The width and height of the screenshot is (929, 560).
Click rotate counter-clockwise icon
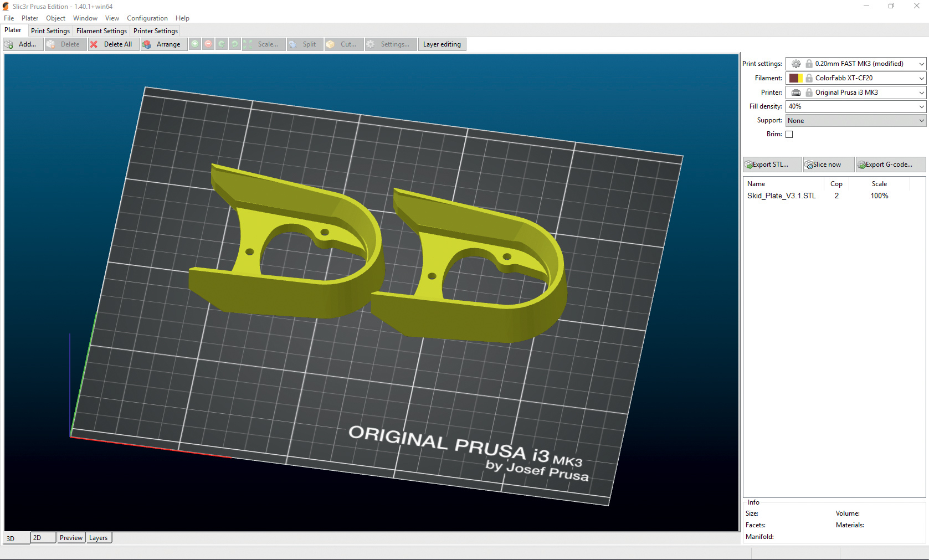point(222,44)
